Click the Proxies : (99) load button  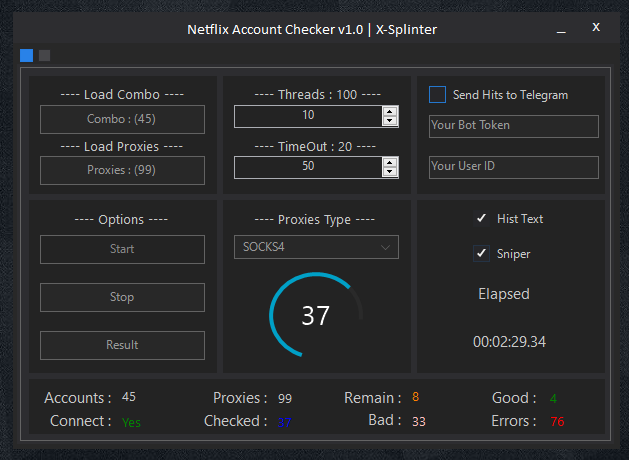[122, 170]
